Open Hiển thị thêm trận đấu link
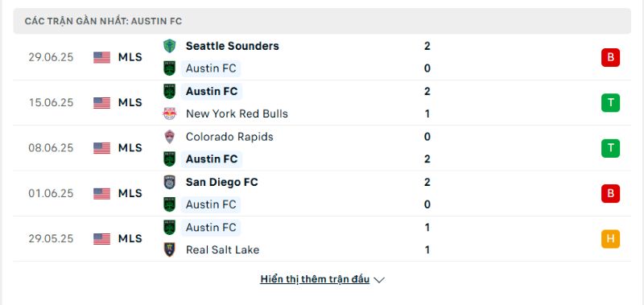The image size is (644, 305). 315,279
